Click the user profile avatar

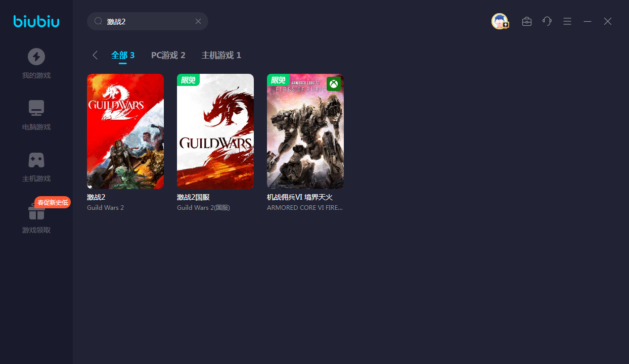click(500, 21)
